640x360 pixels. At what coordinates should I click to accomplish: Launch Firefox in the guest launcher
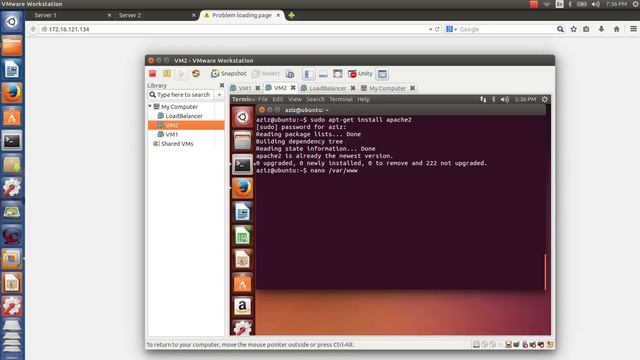click(x=242, y=188)
